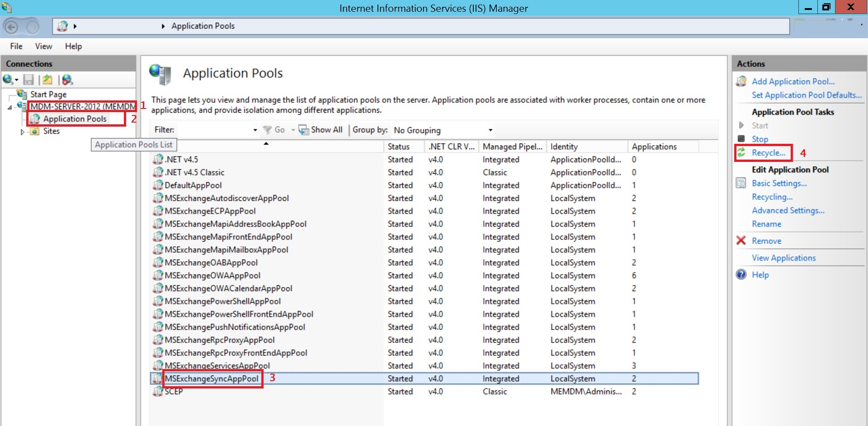This screenshot has width=868, height=426.
Task: Sort by Applications column header
Action: (x=663, y=147)
